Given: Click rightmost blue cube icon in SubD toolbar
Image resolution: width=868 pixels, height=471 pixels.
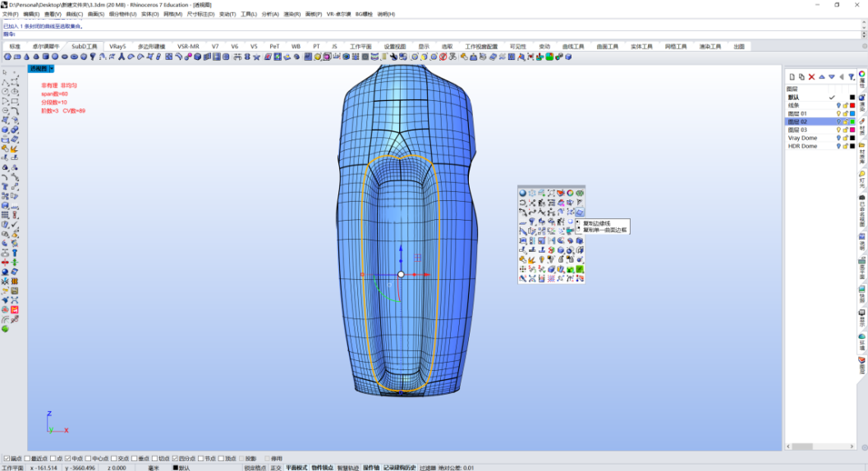Looking at the screenshot, I should click(568, 57).
